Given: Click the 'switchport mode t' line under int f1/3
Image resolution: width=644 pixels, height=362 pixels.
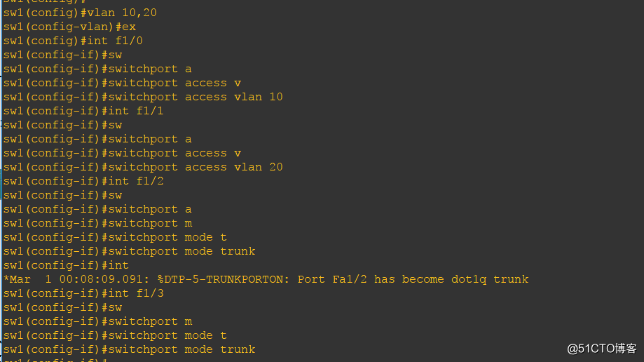Looking at the screenshot, I should (115, 335).
